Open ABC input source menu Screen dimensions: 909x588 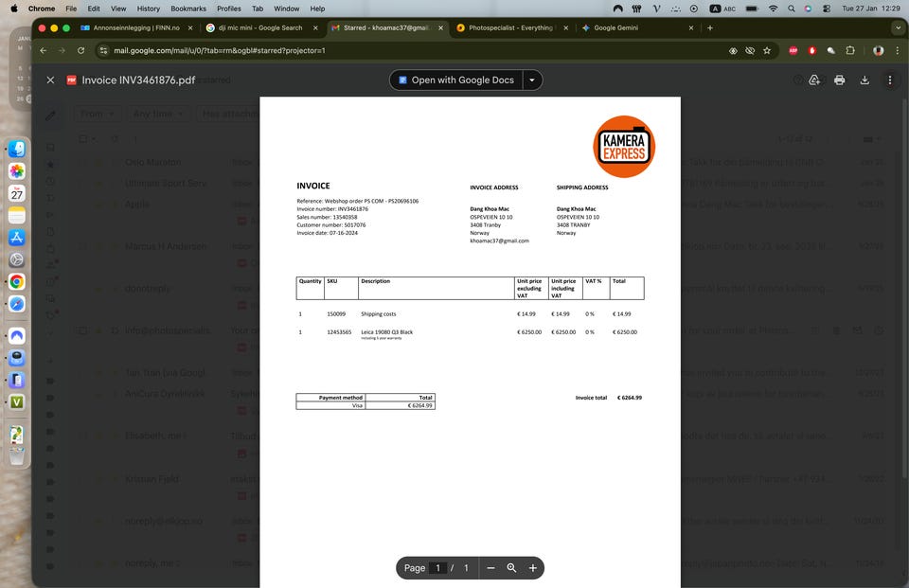(x=722, y=9)
